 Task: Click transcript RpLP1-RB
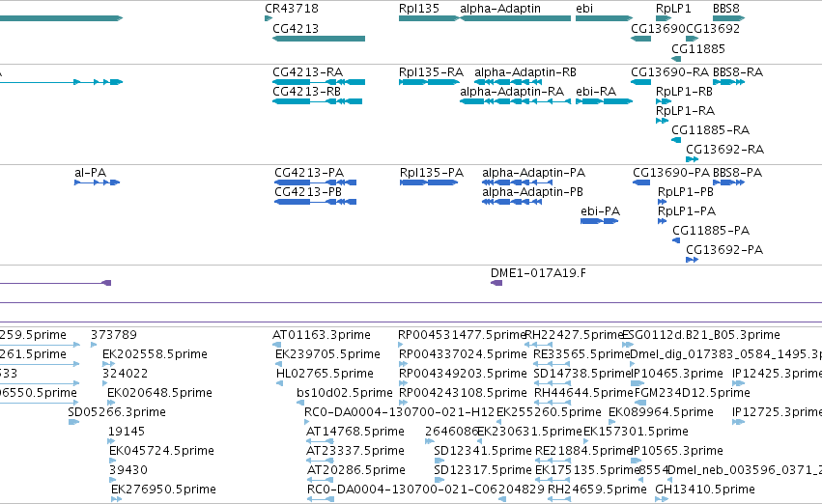684,91
